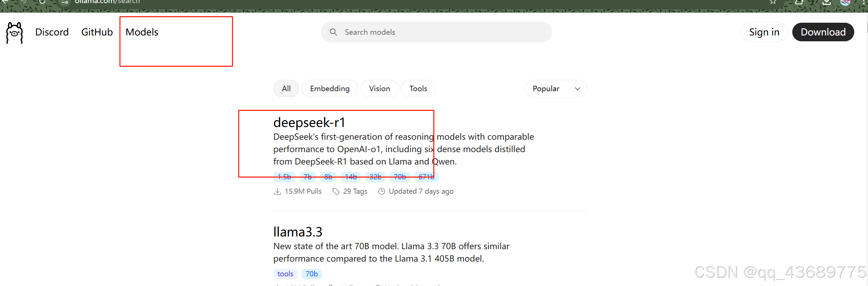Click the '15.9M Pulls' text
The image size is (868, 286).
tap(303, 191)
